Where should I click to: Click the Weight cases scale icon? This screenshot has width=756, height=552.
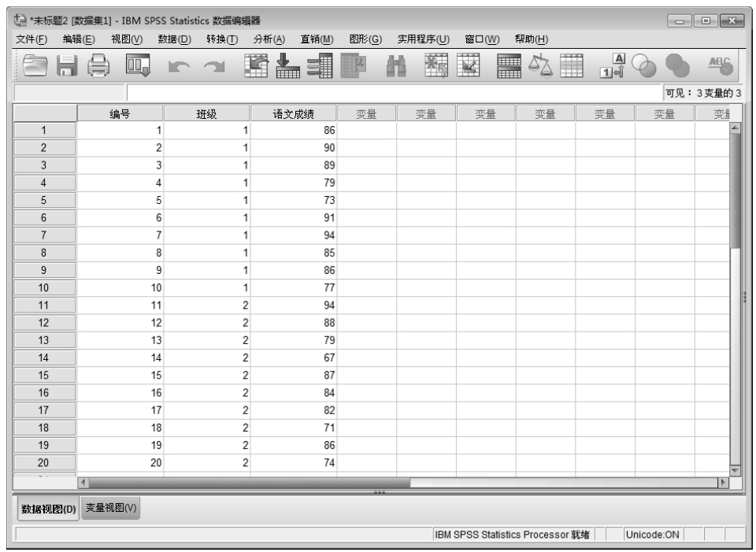(540, 65)
